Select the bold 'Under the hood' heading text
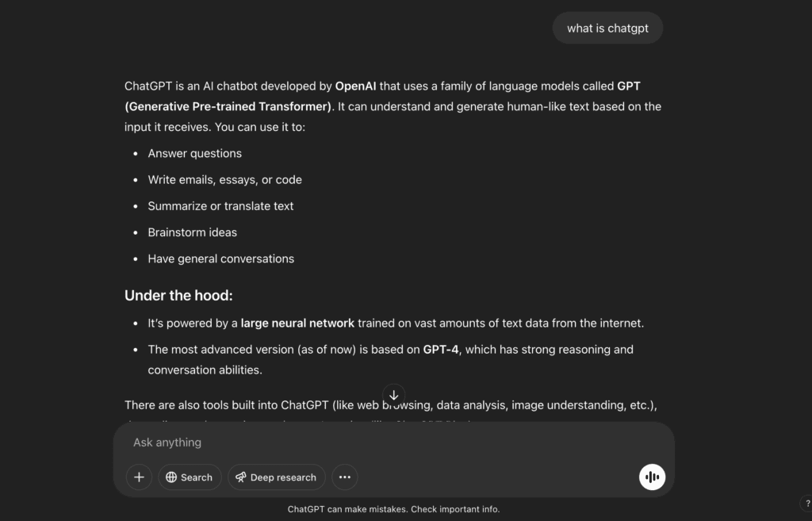 coord(178,295)
